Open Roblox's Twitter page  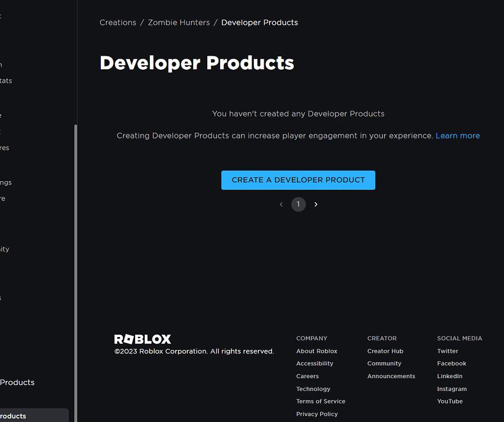click(447, 351)
